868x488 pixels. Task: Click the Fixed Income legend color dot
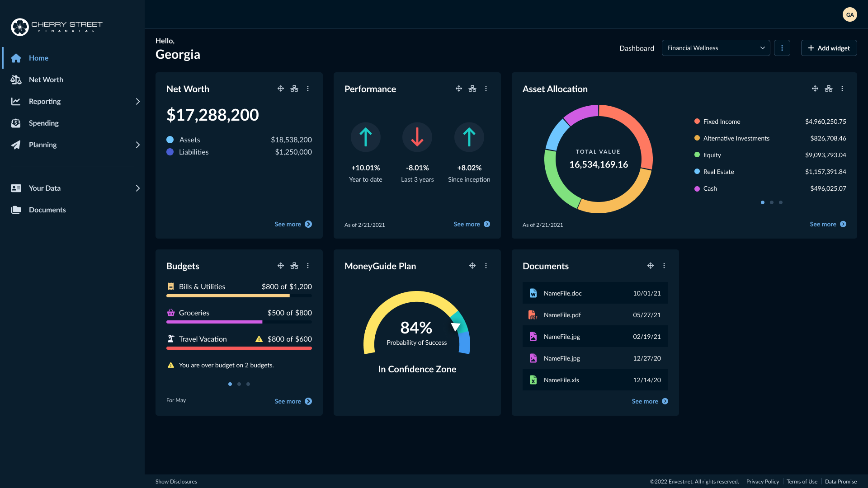pos(697,122)
